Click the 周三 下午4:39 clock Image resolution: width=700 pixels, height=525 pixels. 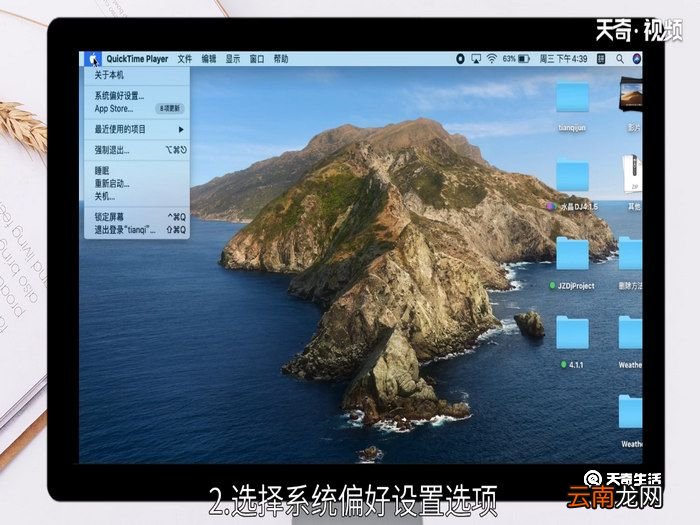click(563, 59)
